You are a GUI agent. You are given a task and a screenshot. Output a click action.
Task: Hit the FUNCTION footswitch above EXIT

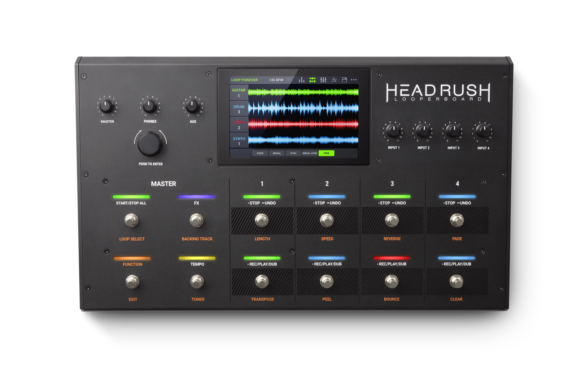(x=132, y=282)
